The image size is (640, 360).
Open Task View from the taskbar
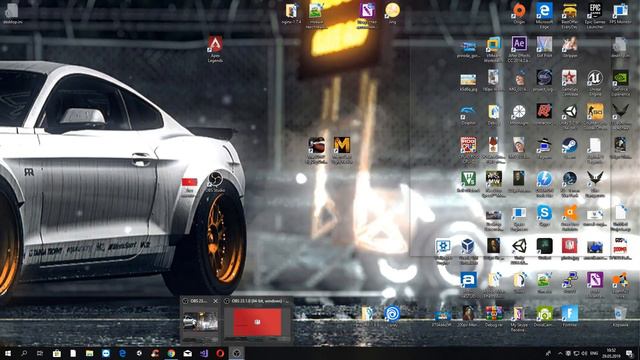click(40, 353)
